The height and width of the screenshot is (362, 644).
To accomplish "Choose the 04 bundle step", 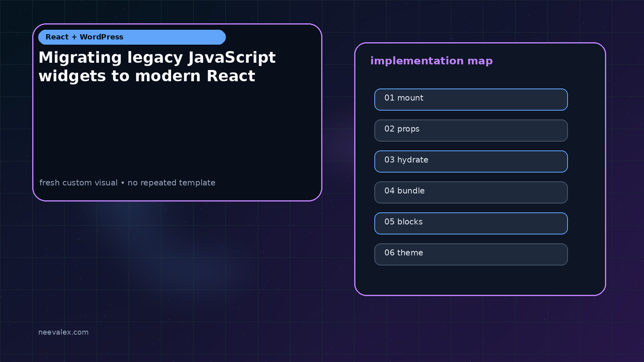I will click(471, 192).
